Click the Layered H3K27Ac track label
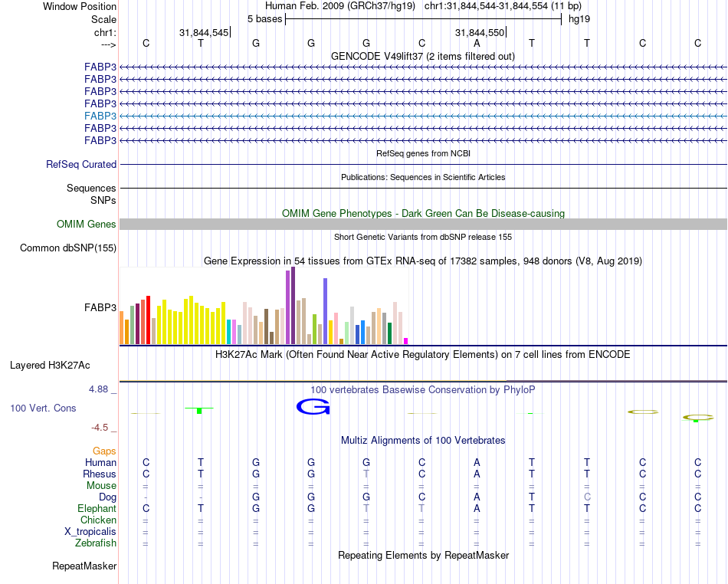This screenshot has height=584, width=728. (x=50, y=366)
